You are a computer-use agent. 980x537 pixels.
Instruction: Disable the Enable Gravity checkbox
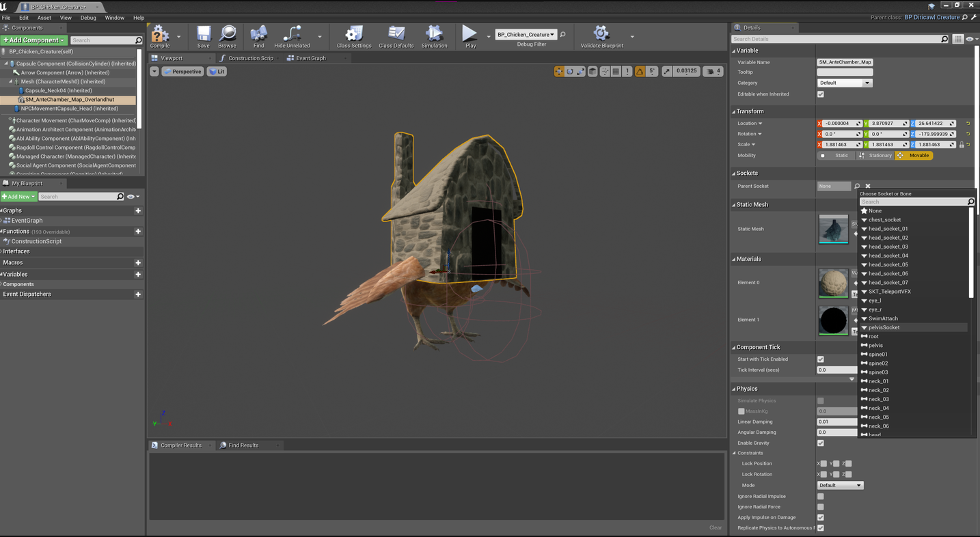(821, 443)
